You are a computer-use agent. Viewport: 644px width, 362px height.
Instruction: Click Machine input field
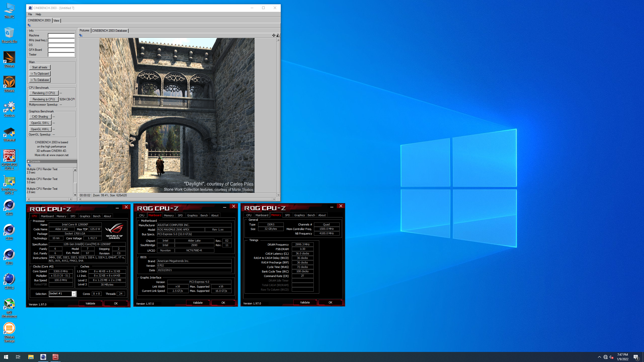(x=61, y=35)
